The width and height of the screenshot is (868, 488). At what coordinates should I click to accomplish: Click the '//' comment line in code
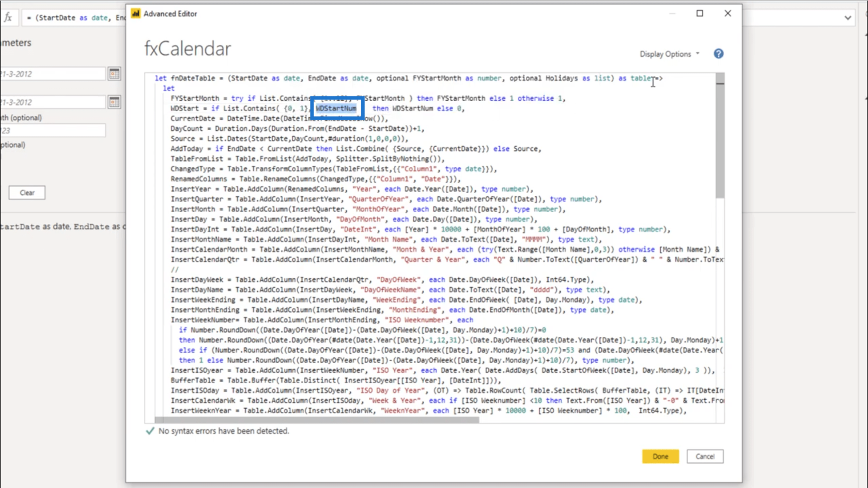(x=175, y=270)
